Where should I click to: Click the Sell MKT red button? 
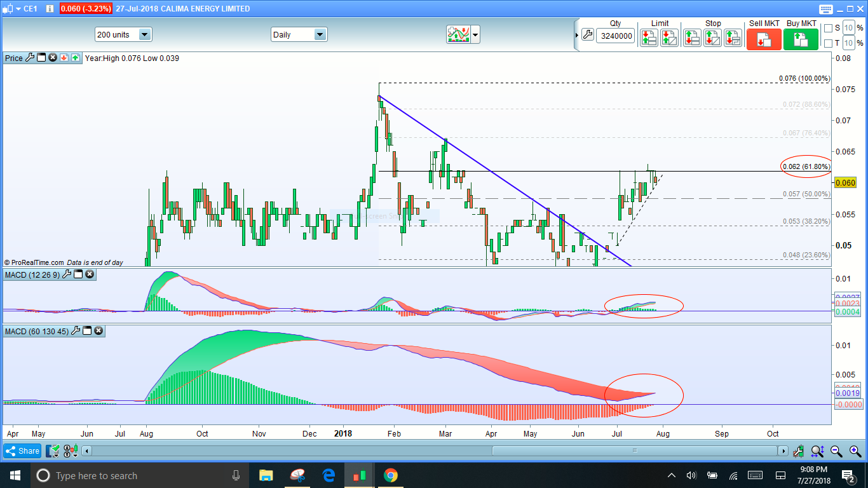[764, 39]
